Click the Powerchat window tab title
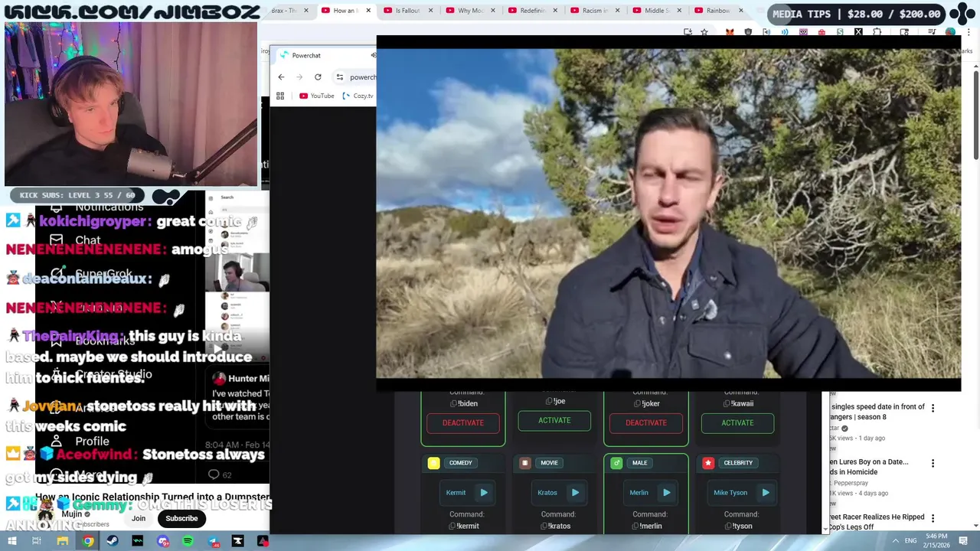The height and width of the screenshot is (551, 980). [x=306, y=55]
